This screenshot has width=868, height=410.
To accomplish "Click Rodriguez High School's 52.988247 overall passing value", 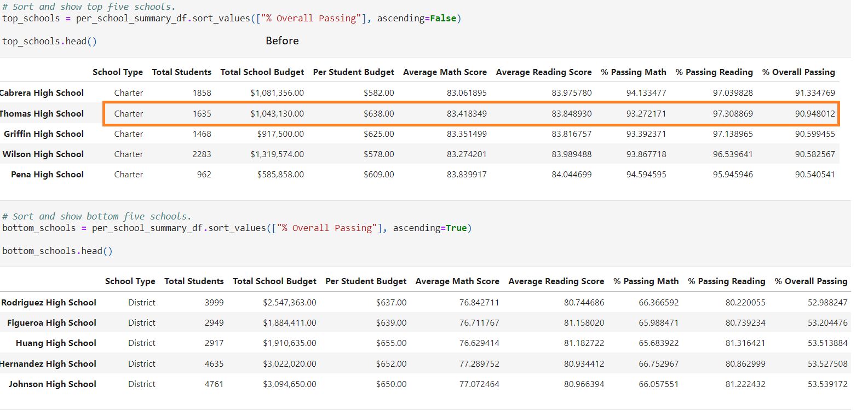I will point(827,303).
